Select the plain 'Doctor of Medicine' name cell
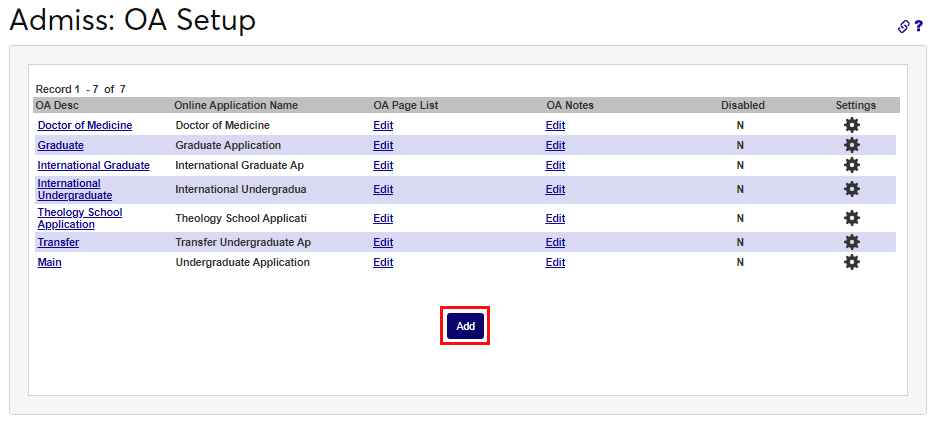 click(223, 125)
